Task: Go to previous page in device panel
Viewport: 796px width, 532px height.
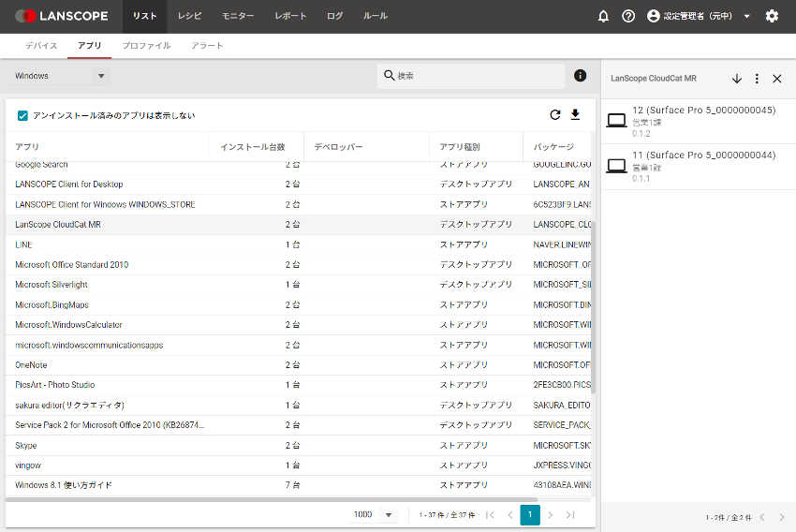Action: point(762,517)
